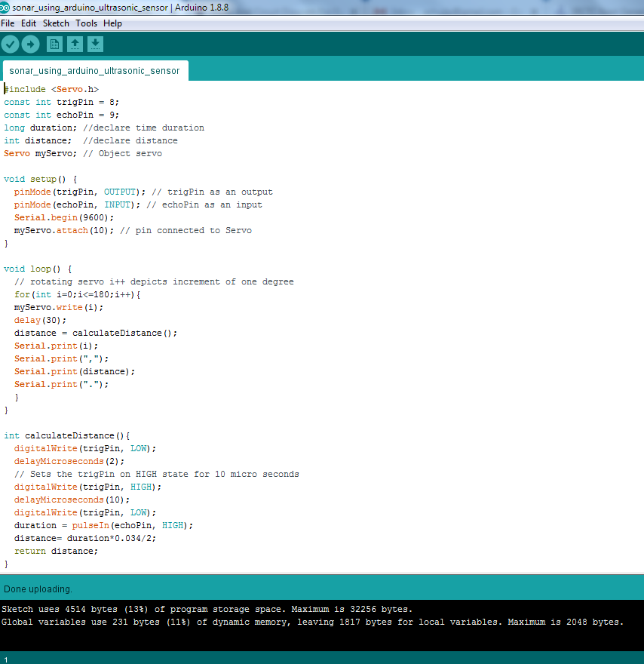Click the Open sketch up-arrow icon
The height and width of the screenshot is (664, 644).
coord(75,44)
